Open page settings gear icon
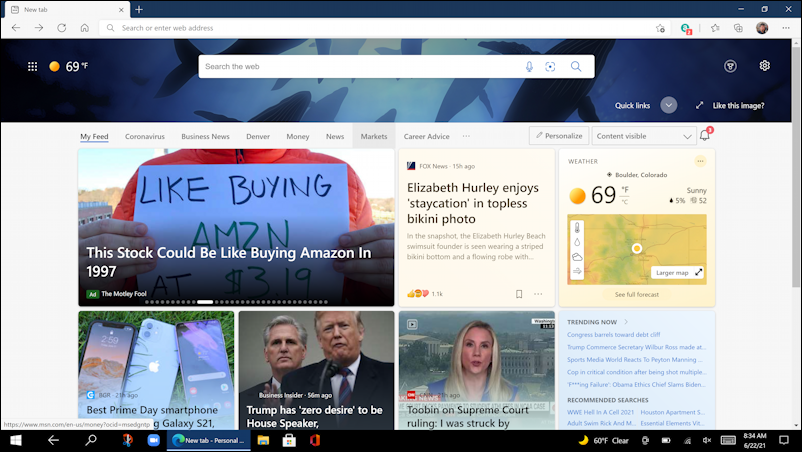This screenshot has height=452, width=802. pyautogui.click(x=765, y=65)
